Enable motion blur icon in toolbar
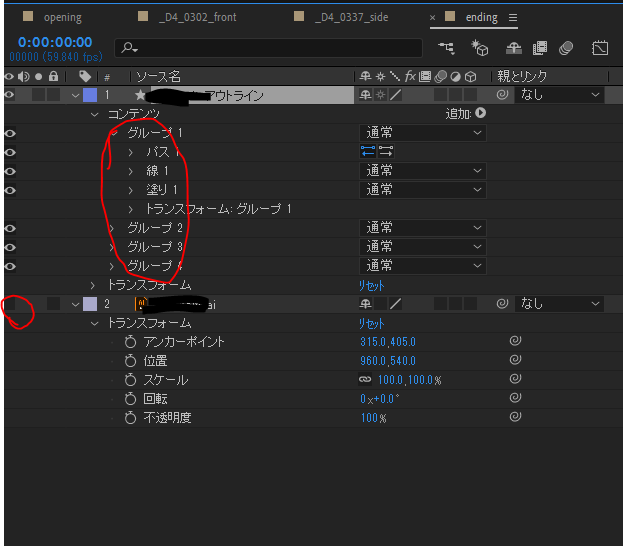 click(566, 48)
